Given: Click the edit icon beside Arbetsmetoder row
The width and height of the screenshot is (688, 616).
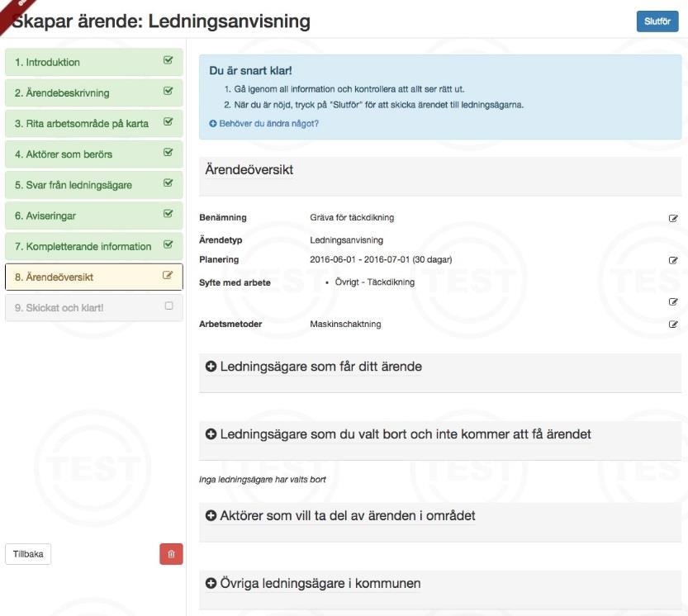Looking at the screenshot, I should pos(673,325).
